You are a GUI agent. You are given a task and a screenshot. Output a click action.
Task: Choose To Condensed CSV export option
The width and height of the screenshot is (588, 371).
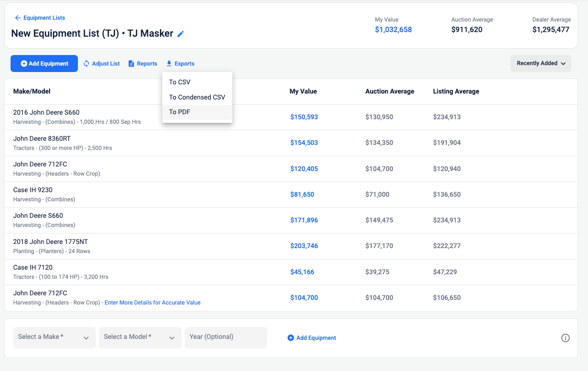[197, 97]
